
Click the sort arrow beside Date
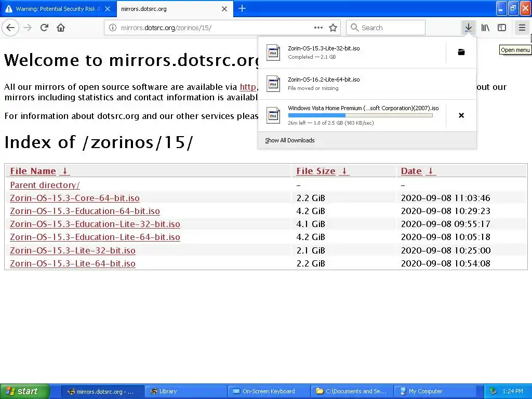[x=431, y=171]
